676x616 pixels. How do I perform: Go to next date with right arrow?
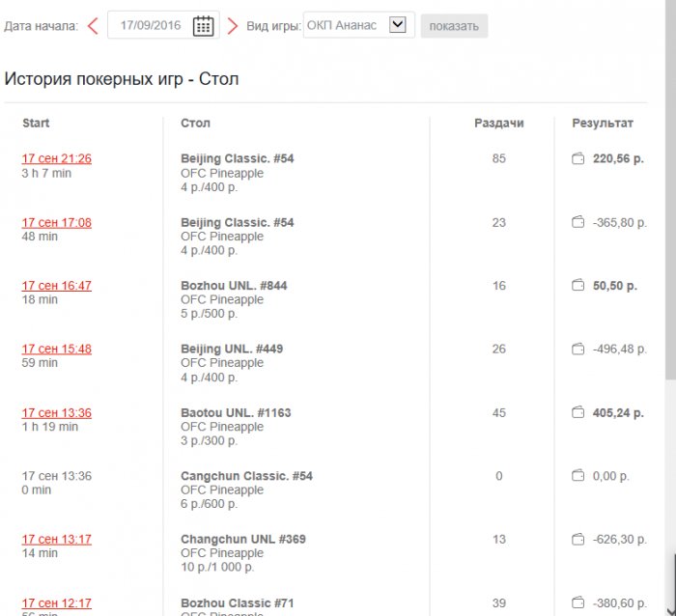[x=233, y=26]
